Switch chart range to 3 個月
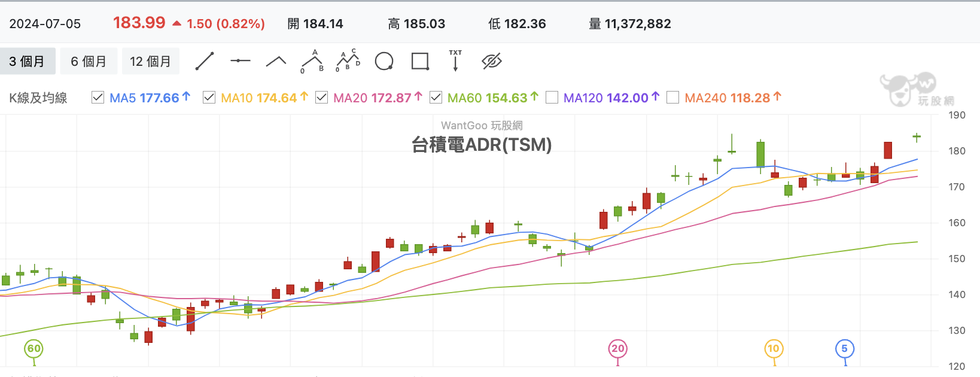Screen dimensions: 980x377 click(27, 62)
